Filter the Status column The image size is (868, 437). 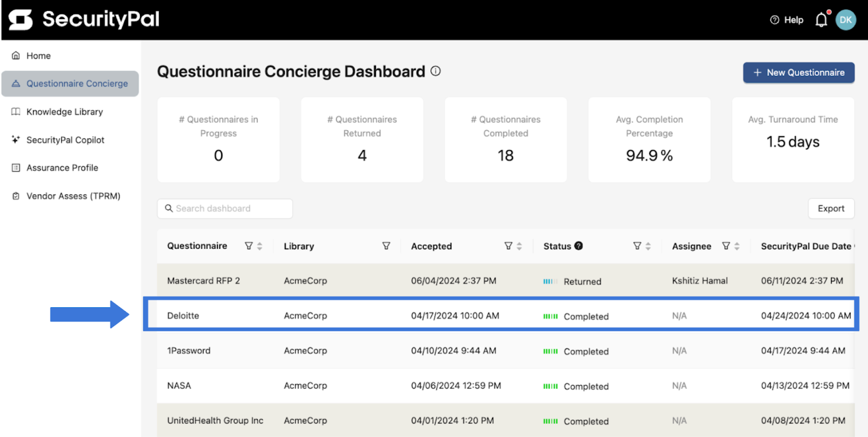(x=637, y=246)
